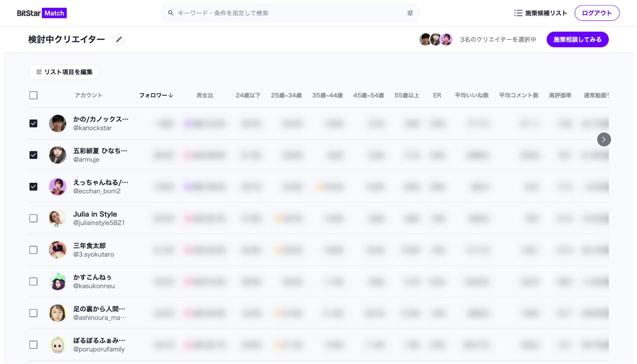Check the Julia in Style row checkbox
Image resolution: width=637 pixels, height=364 pixels.
point(33,218)
